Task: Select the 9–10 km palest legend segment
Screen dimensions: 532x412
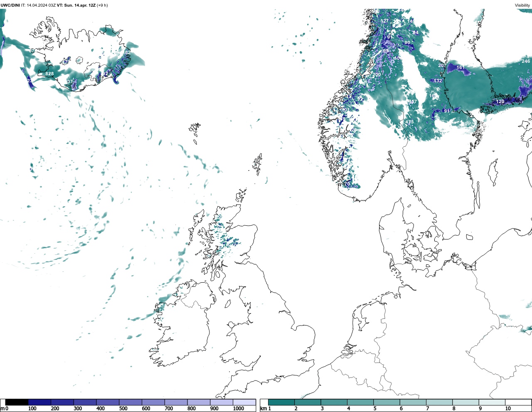Action: (x=492, y=402)
